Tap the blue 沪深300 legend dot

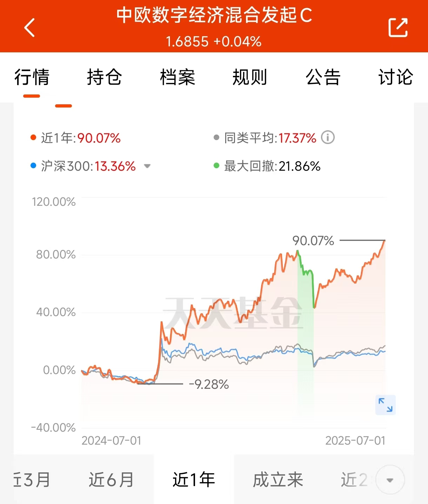coord(33,165)
